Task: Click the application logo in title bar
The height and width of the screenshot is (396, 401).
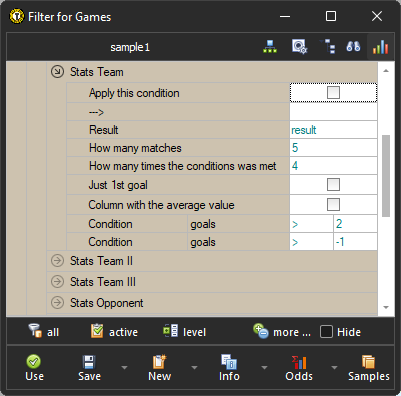Action: (16, 16)
